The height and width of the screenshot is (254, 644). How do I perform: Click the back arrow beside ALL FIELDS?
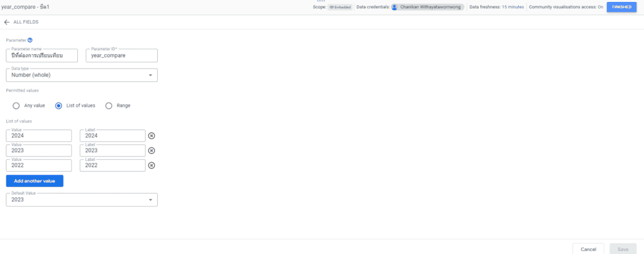tap(7, 22)
